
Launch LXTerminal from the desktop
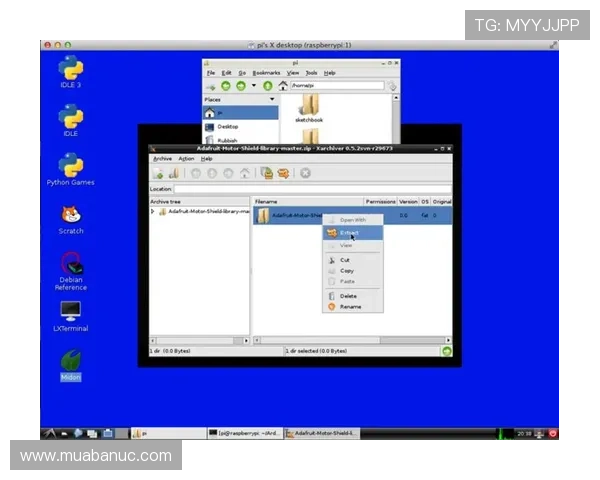(x=70, y=311)
